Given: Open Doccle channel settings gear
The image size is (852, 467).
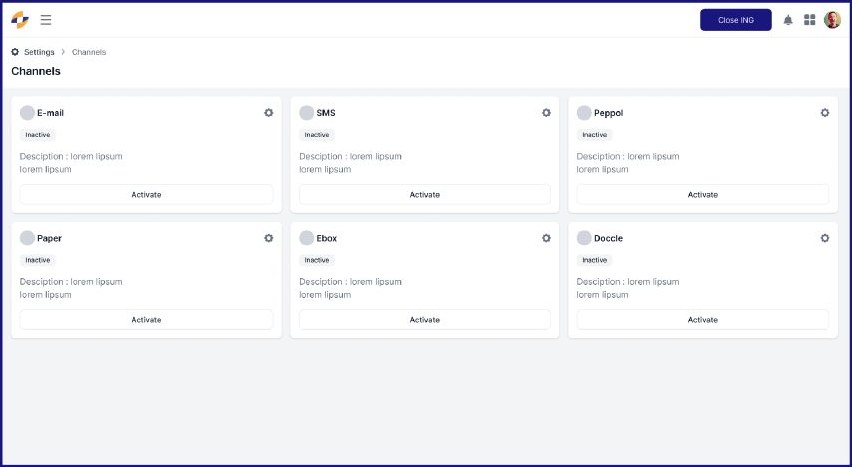Looking at the screenshot, I should [825, 238].
